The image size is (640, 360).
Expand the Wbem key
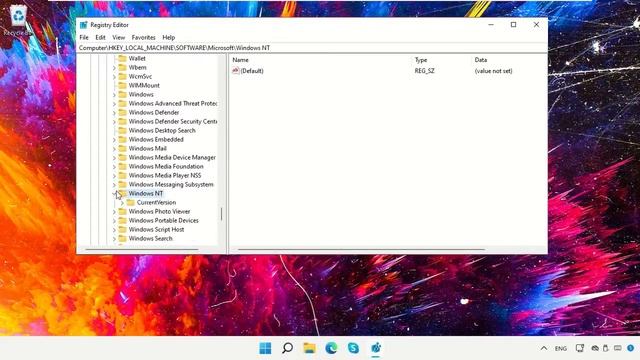coord(114,68)
